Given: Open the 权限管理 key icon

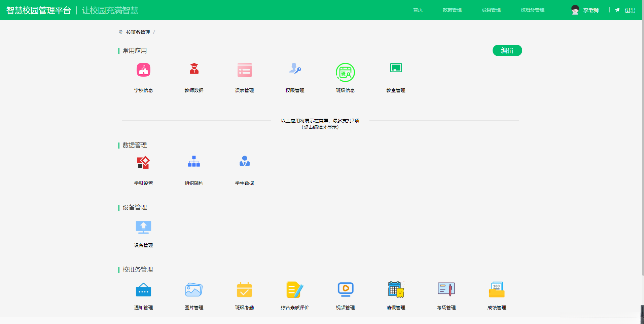Looking at the screenshot, I should [x=295, y=69].
